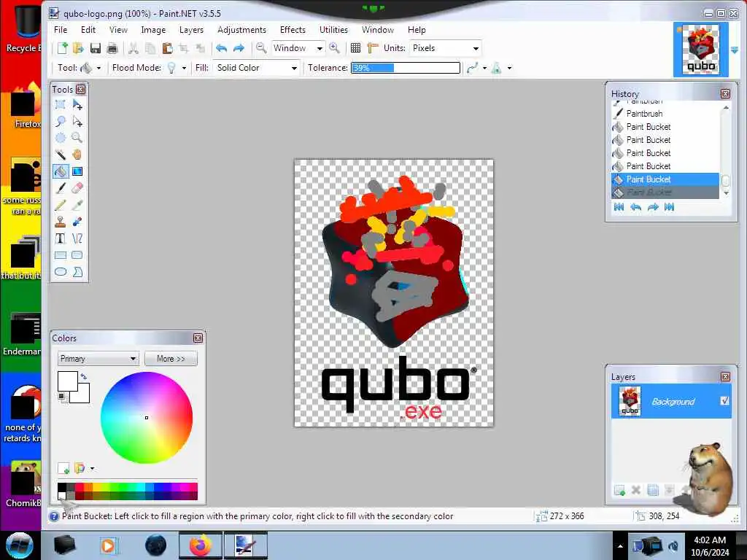Pick a color on the color wheel
The width and height of the screenshot is (747, 560).
[147, 418]
